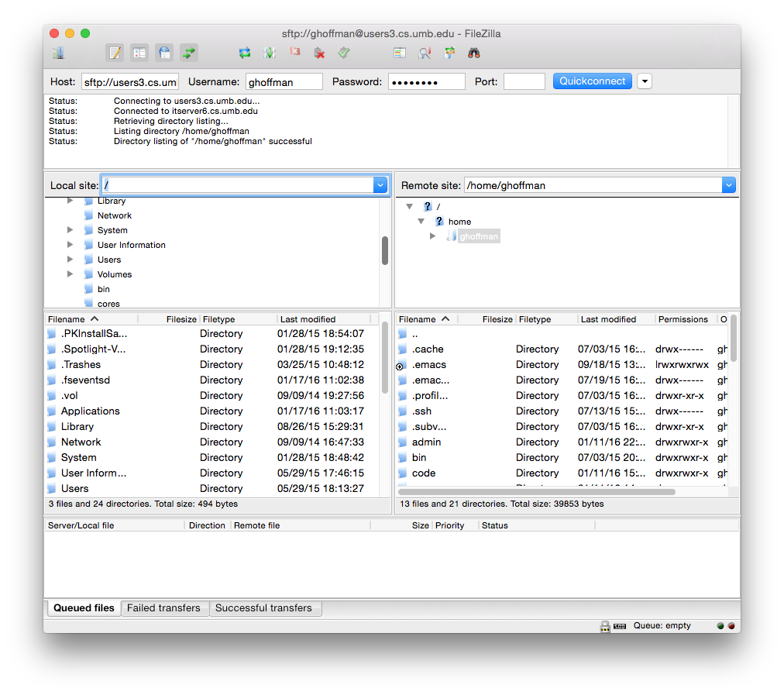This screenshot has width=784, height=695.
Task: Sort queue by Status column header
Action: tap(537, 525)
